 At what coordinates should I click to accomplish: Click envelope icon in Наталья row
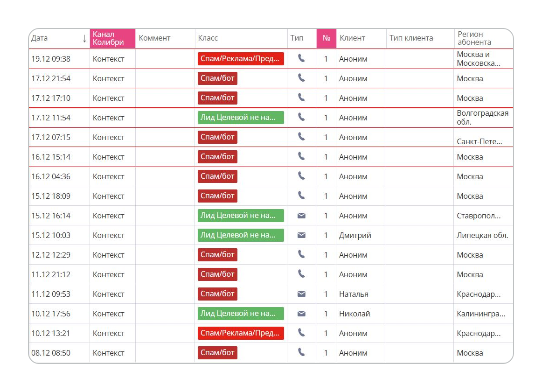[x=301, y=294]
